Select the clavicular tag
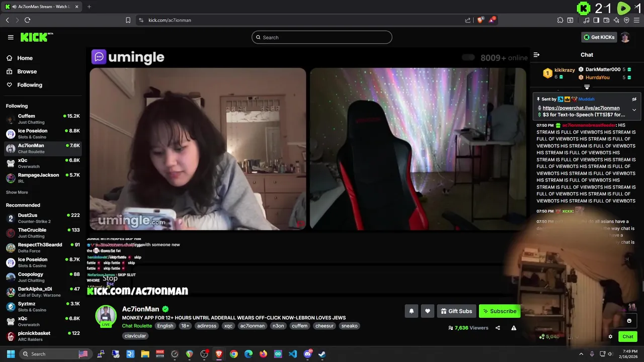The width and height of the screenshot is (644, 362). coord(135,336)
